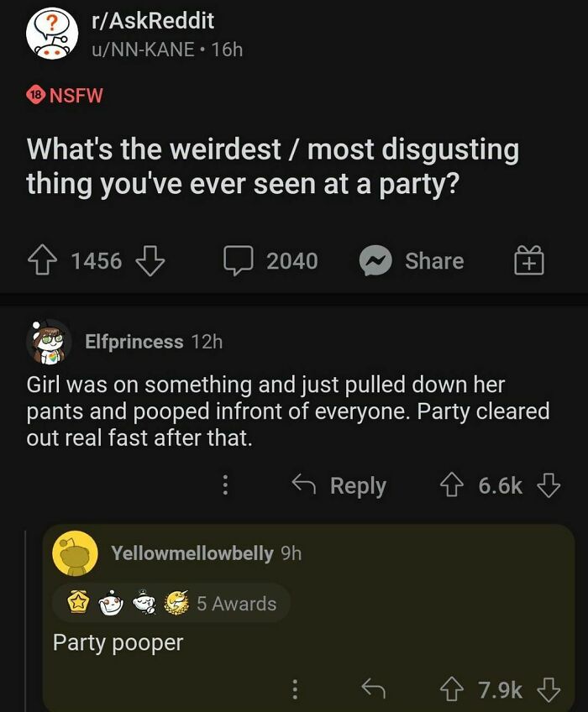Select the post title text
Image resolution: width=588 pixels, height=712 pixels.
(x=274, y=165)
